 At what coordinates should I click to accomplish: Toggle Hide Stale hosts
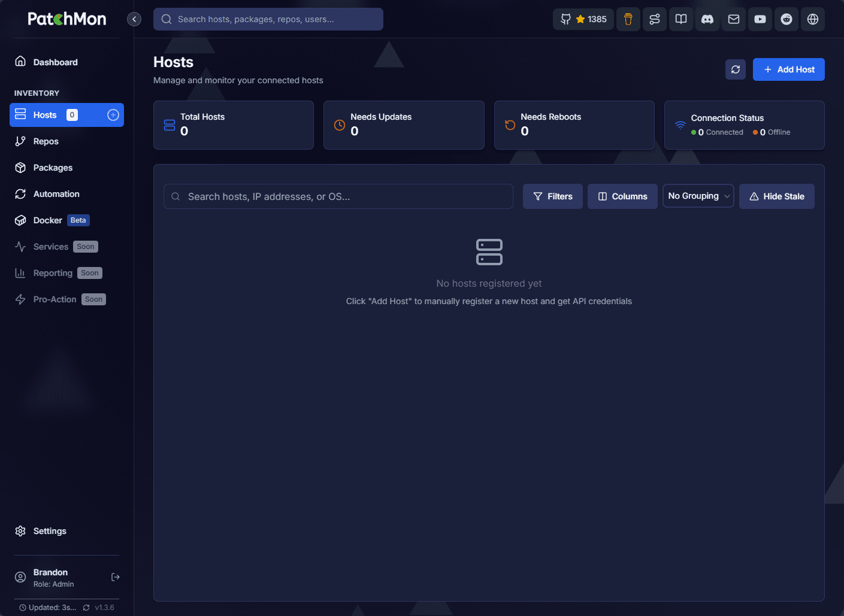777,196
